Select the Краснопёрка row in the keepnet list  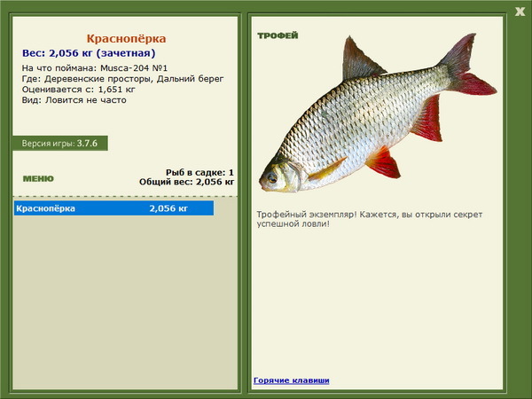point(113,208)
